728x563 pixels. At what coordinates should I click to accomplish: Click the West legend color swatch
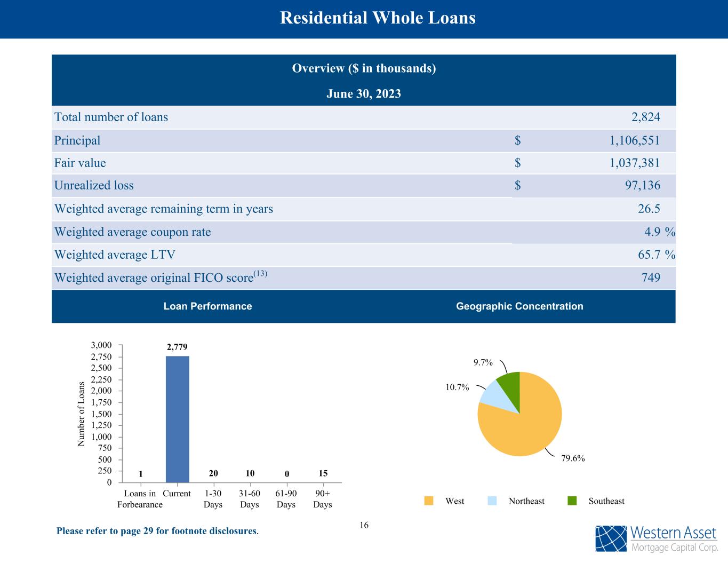pos(428,501)
